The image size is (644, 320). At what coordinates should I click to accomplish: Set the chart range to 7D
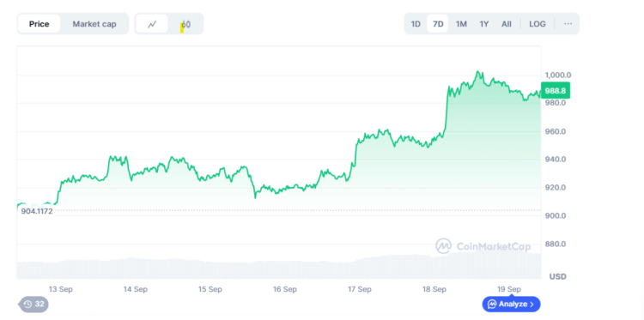click(x=438, y=24)
